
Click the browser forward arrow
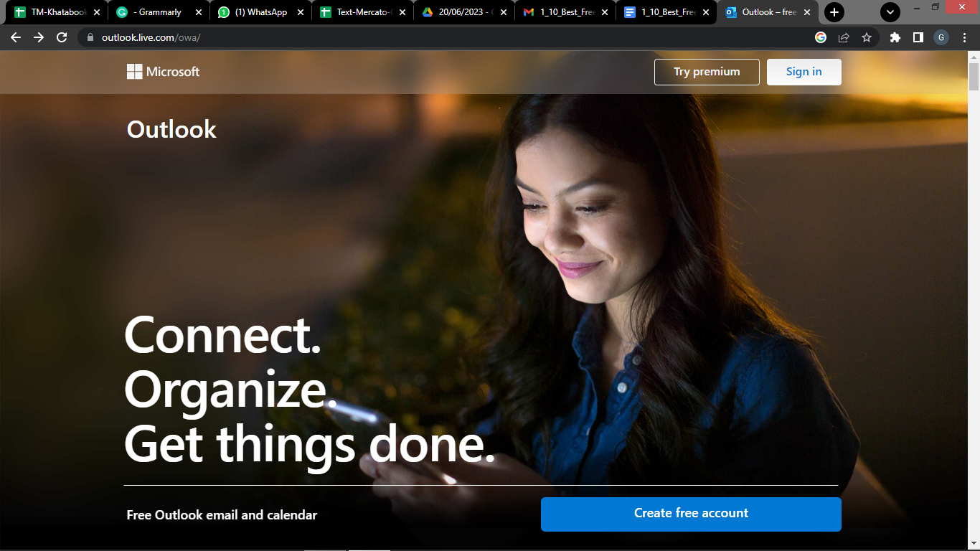click(39, 37)
